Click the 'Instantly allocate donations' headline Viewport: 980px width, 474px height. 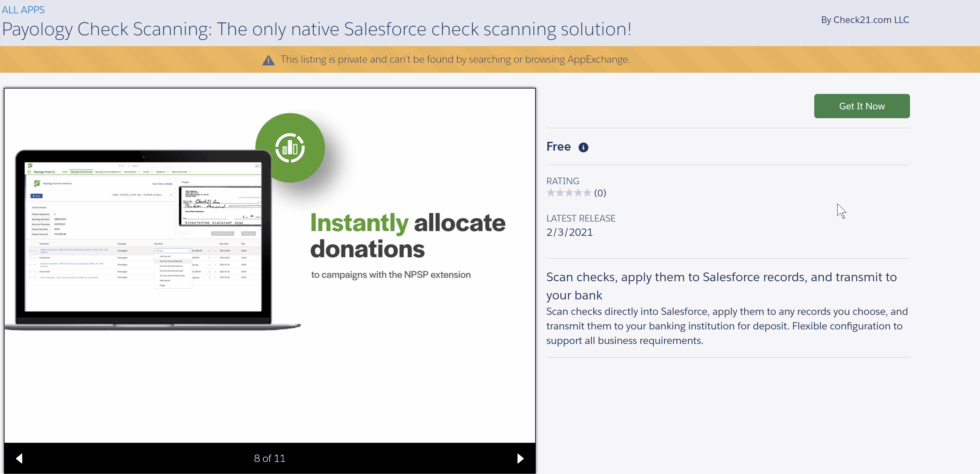pos(408,235)
